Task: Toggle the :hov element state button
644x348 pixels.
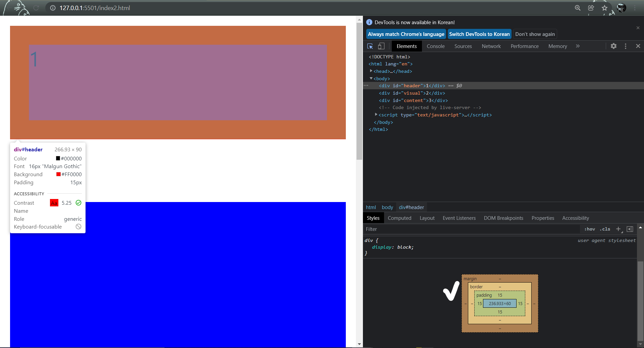Action: tap(590, 229)
